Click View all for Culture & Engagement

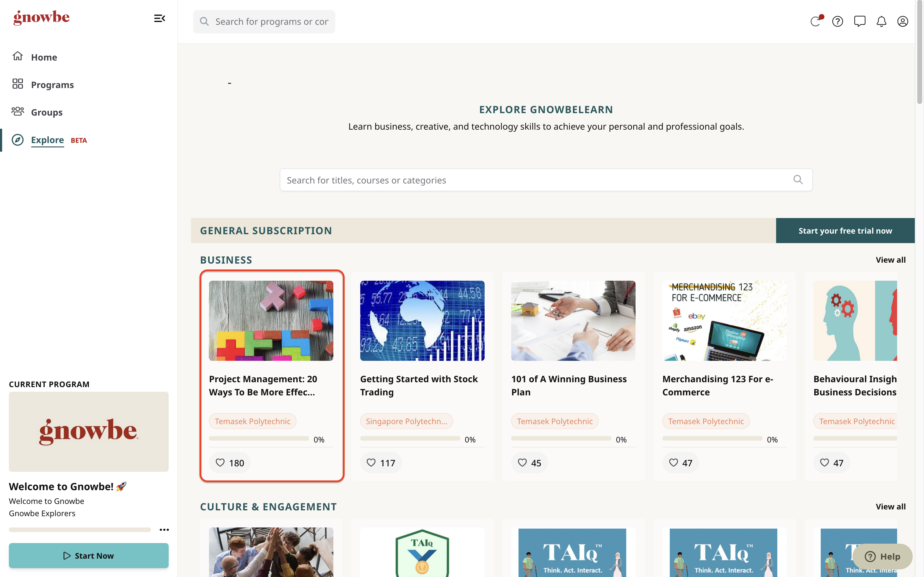click(x=890, y=506)
